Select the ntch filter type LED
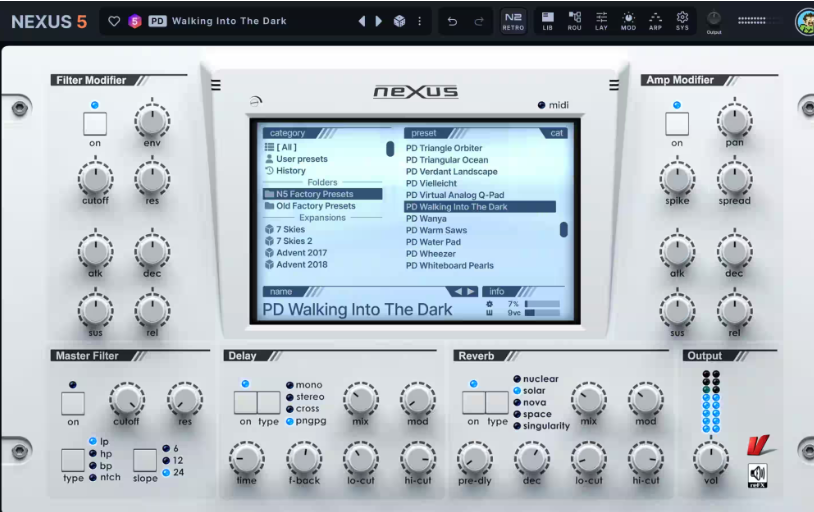The image size is (814, 512). pos(93,477)
